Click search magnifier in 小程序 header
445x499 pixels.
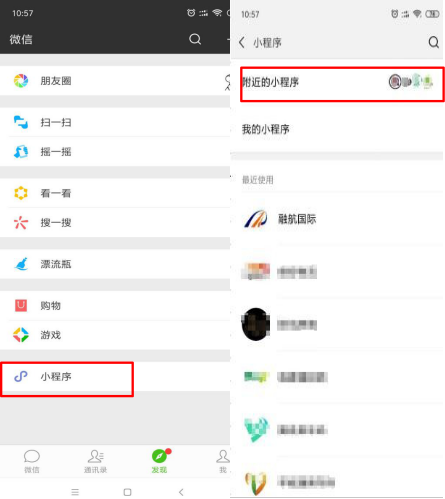(433, 42)
